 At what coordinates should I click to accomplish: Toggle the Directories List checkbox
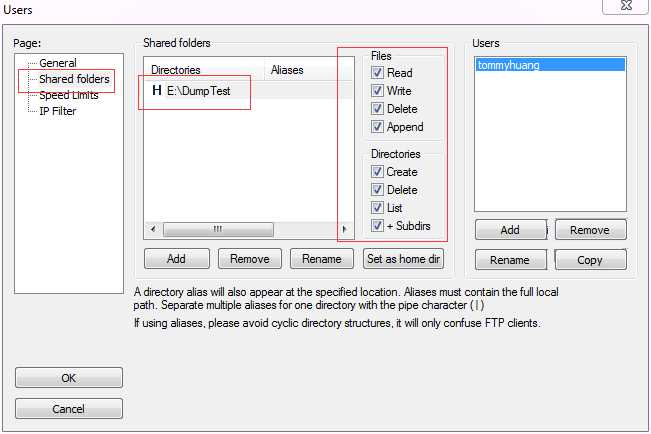[377, 208]
